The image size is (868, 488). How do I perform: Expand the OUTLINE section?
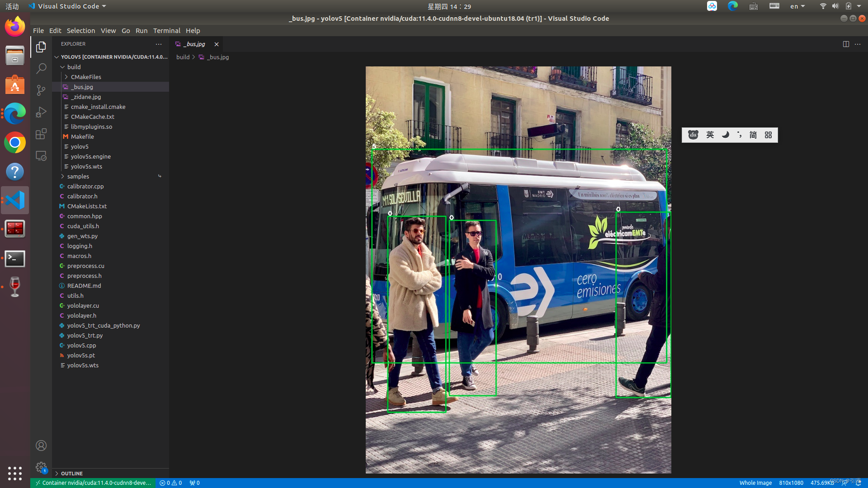71,473
